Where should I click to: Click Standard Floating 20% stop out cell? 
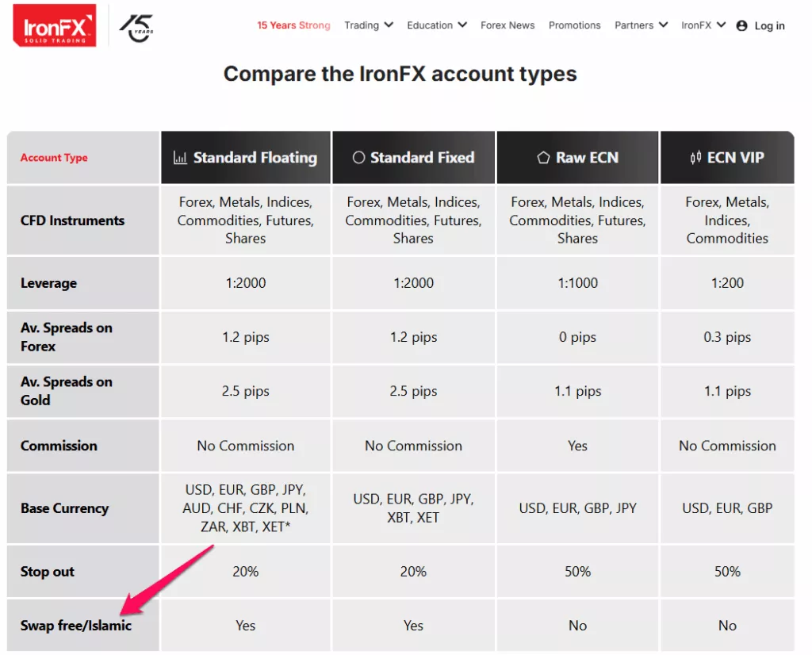(246, 572)
